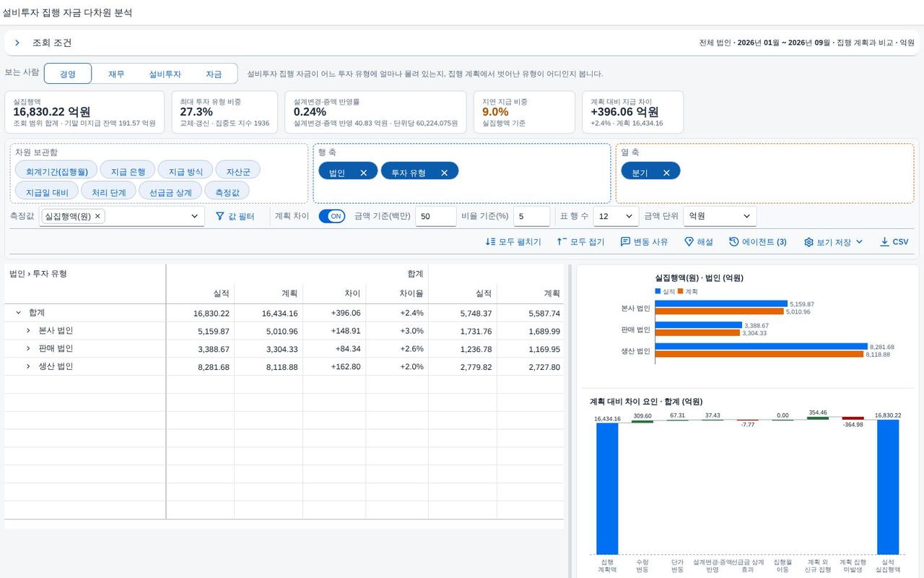Select the 자산군 dimension chip
Screen dimensions: 924x578
pos(238,171)
